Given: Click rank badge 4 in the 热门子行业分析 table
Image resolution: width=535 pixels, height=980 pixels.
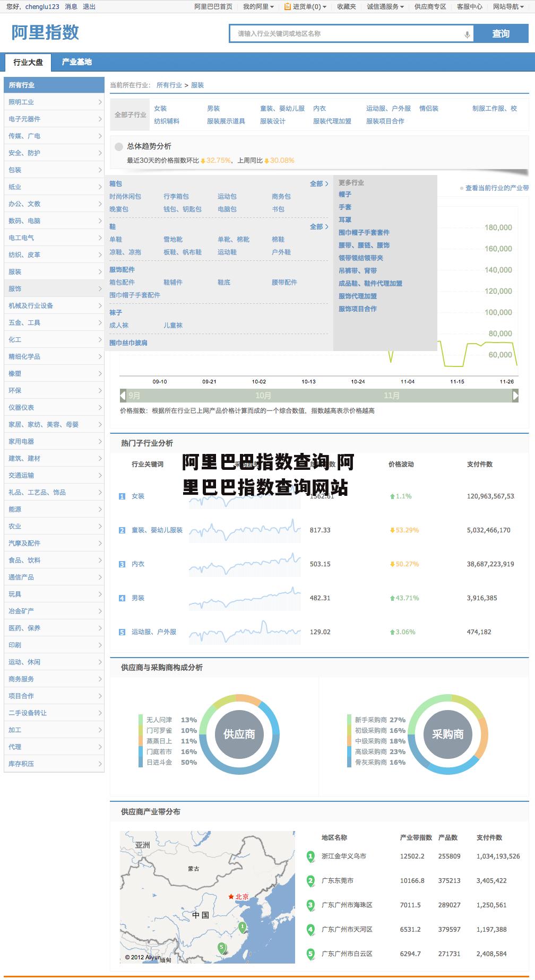Looking at the screenshot, I should (122, 598).
